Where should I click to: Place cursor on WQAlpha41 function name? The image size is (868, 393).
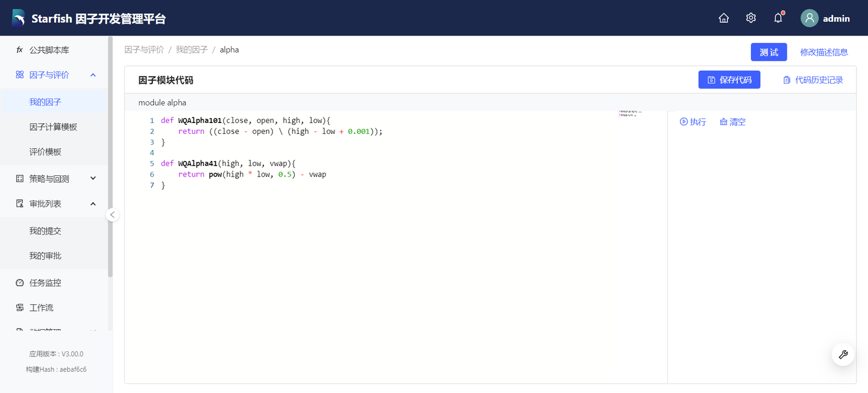(x=198, y=163)
